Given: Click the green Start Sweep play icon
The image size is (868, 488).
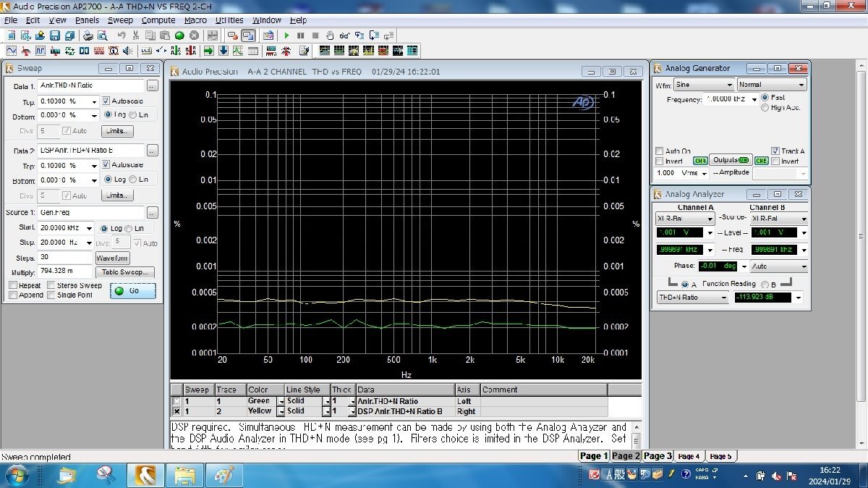Looking at the screenshot, I should click(286, 35).
